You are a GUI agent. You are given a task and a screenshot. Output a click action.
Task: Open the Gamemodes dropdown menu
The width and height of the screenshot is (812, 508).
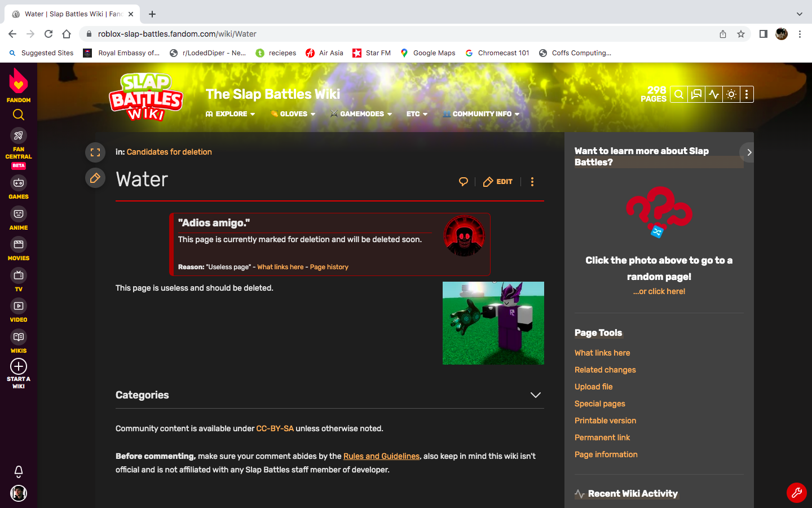pyautogui.click(x=361, y=114)
